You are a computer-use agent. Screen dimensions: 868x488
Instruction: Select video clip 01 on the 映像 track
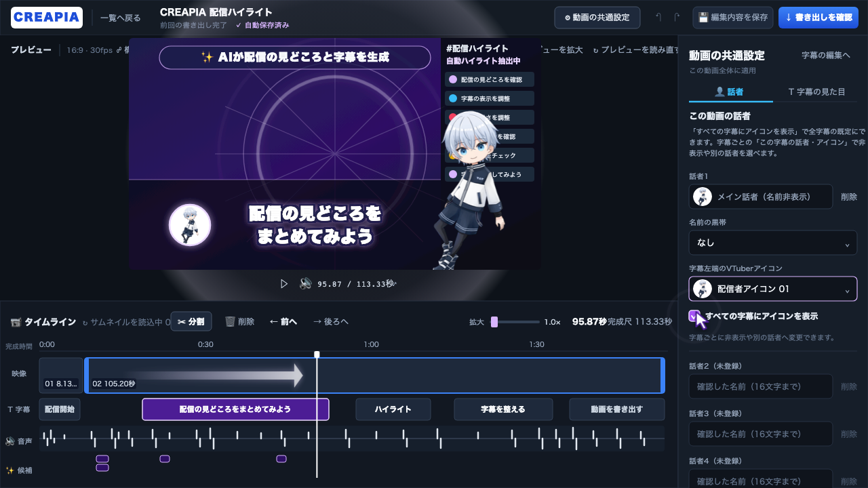pos(61,375)
